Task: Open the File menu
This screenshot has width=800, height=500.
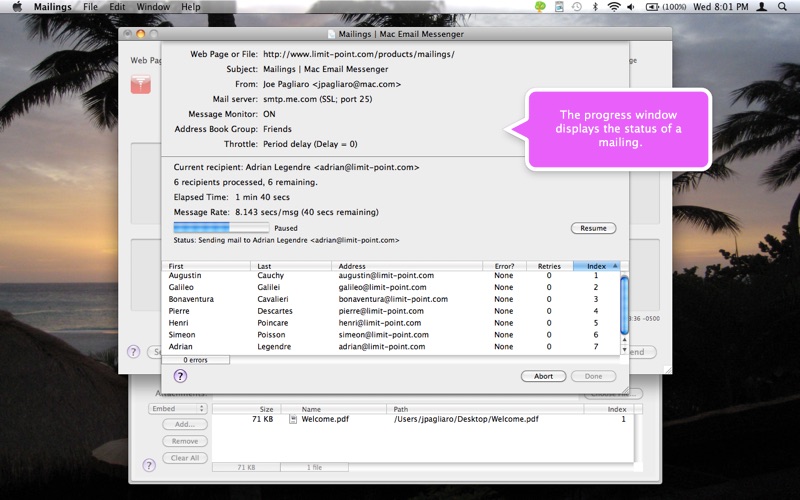Action: pyautogui.click(x=90, y=7)
